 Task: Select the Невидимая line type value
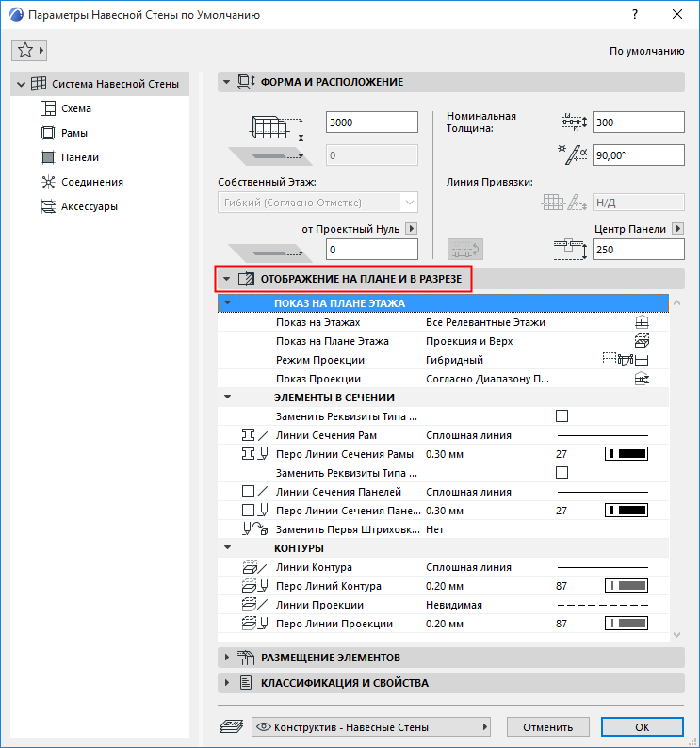pos(454,605)
